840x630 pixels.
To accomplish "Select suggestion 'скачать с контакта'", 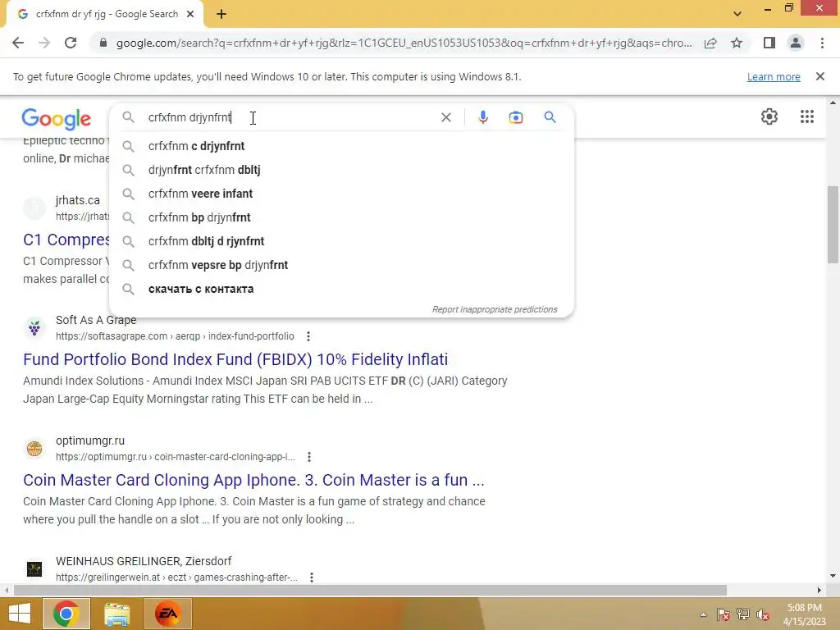I will 341,289.
